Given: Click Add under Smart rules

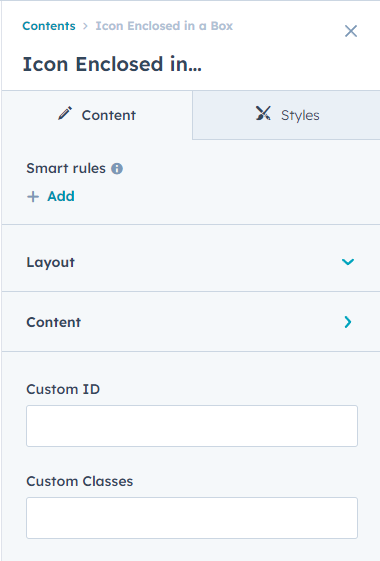Looking at the screenshot, I should coord(61,196).
